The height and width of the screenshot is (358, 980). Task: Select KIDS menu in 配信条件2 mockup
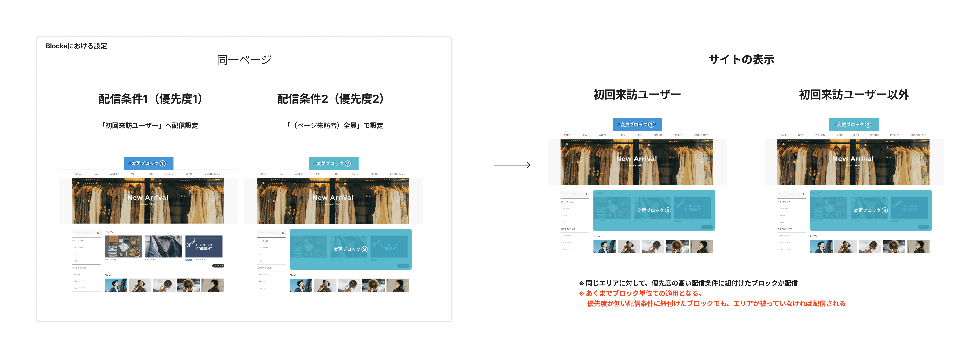pos(336,174)
